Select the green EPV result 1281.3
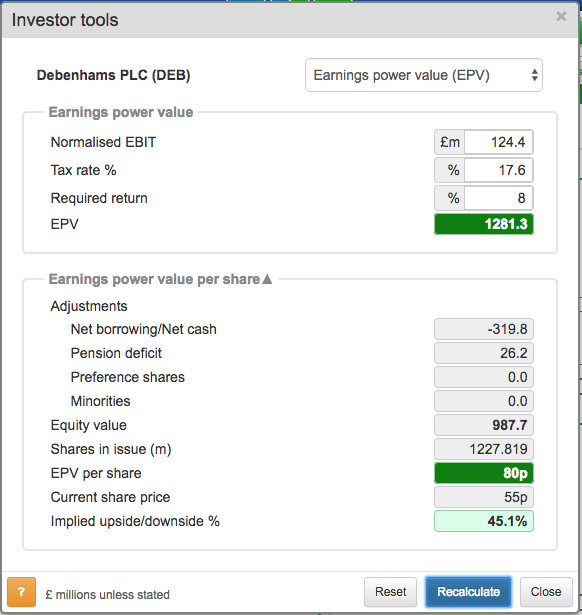582x615 pixels. pos(484,224)
